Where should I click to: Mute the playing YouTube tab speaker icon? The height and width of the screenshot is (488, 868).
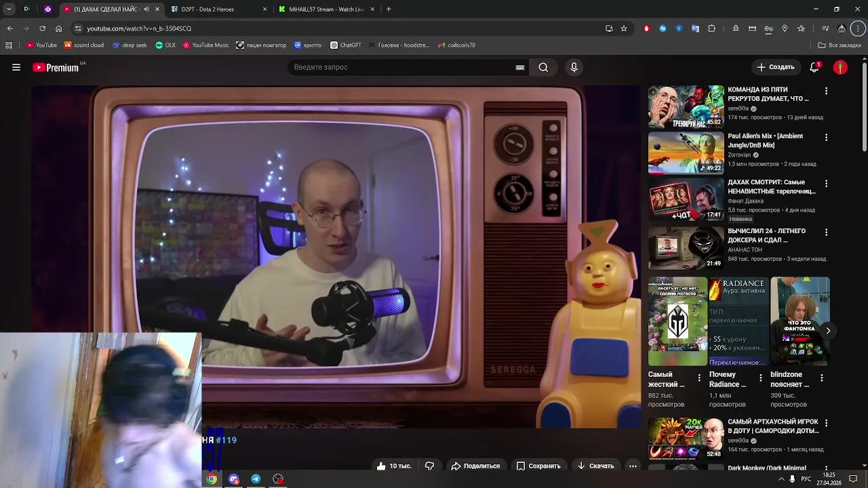tap(146, 9)
